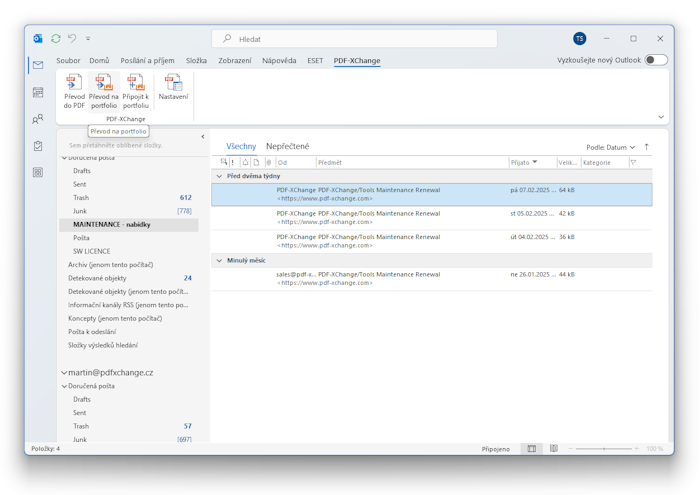
Task: Open the Soubor menu
Action: (68, 61)
